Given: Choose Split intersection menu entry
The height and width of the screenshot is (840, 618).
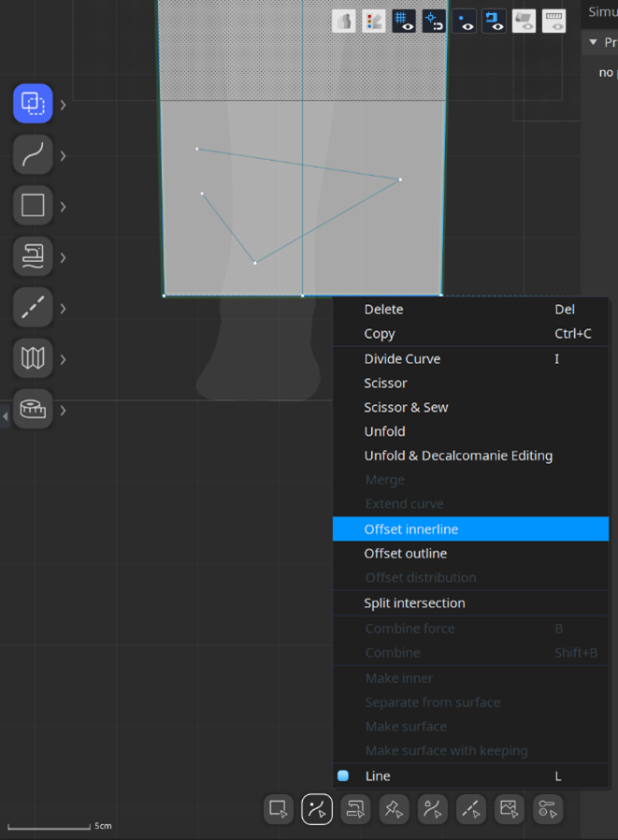Looking at the screenshot, I should point(470,602).
